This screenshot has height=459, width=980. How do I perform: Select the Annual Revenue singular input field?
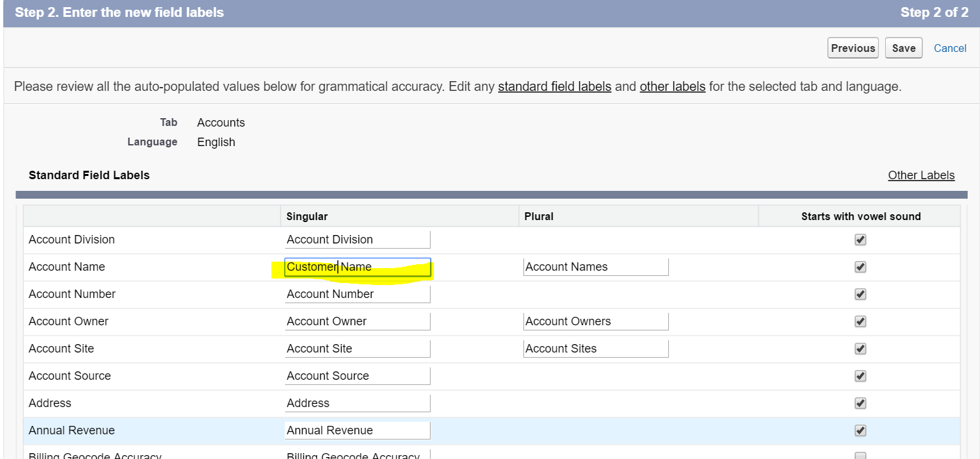[357, 430]
